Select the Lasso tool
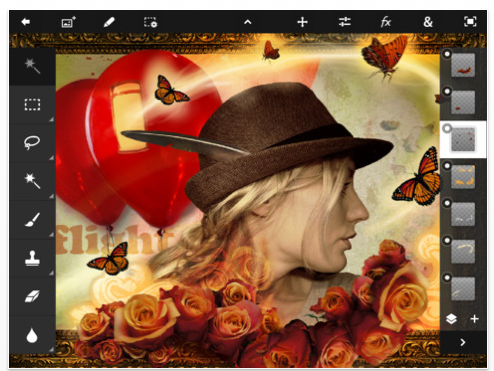This screenshot has height=371, width=494. pyautogui.click(x=32, y=143)
